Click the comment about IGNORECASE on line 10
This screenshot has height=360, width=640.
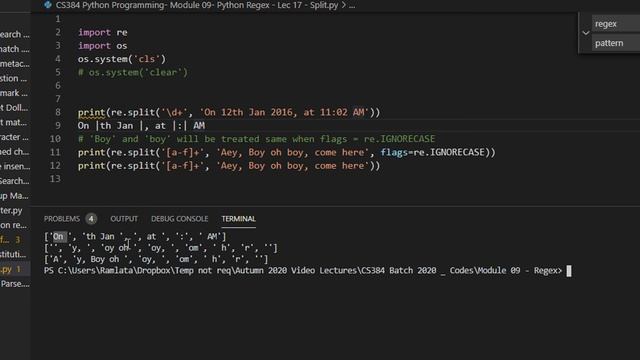(256, 139)
